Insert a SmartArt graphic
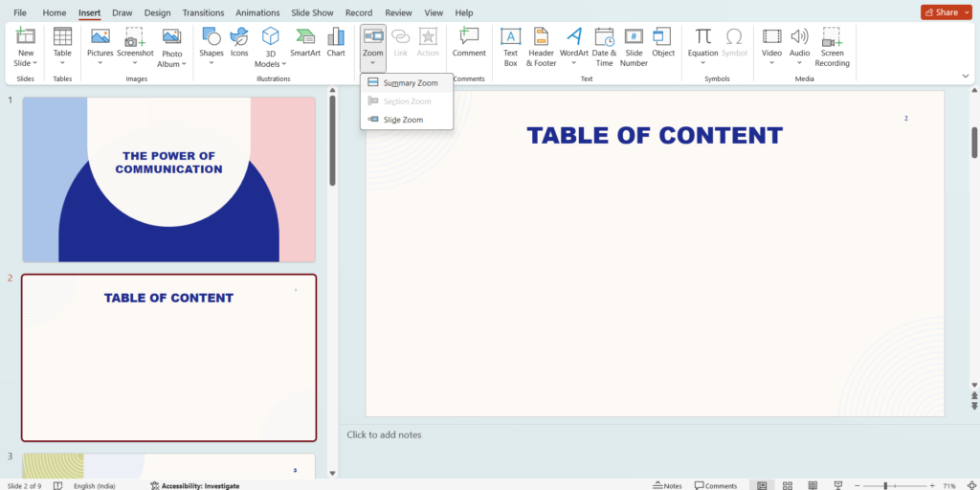Viewport: 980px width, 490px height. tap(305, 42)
